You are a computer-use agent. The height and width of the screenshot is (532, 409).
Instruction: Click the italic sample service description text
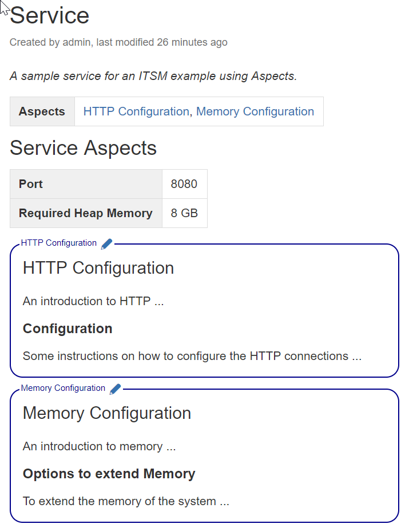click(x=153, y=76)
